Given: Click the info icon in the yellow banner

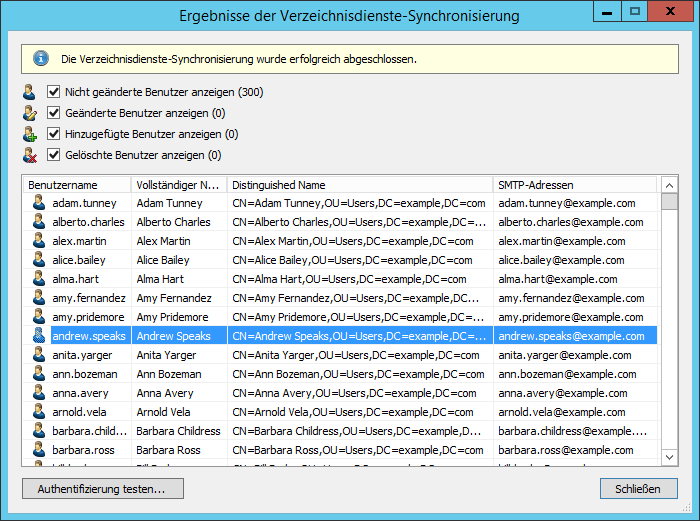Looking at the screenshot, I should pos(41,58).
